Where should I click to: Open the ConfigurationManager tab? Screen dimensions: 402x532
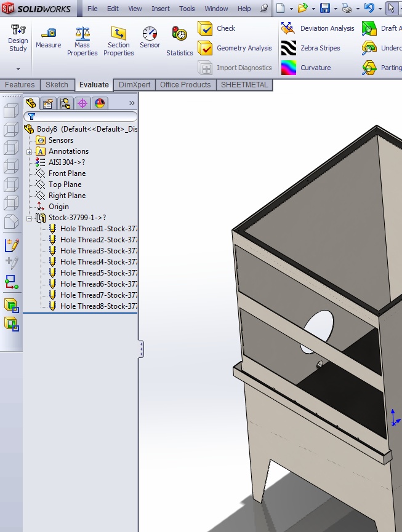(65, 103)
